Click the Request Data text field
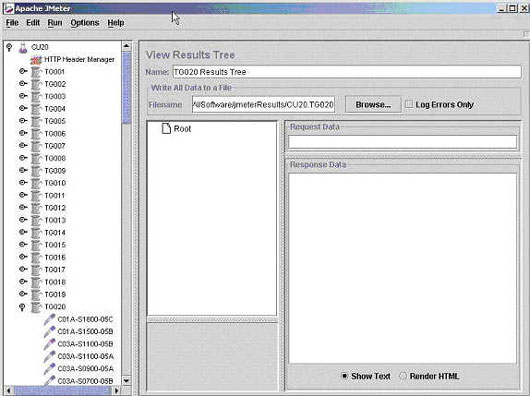The height and width of the screenshot is (396, 530). (x=403, y=142)
